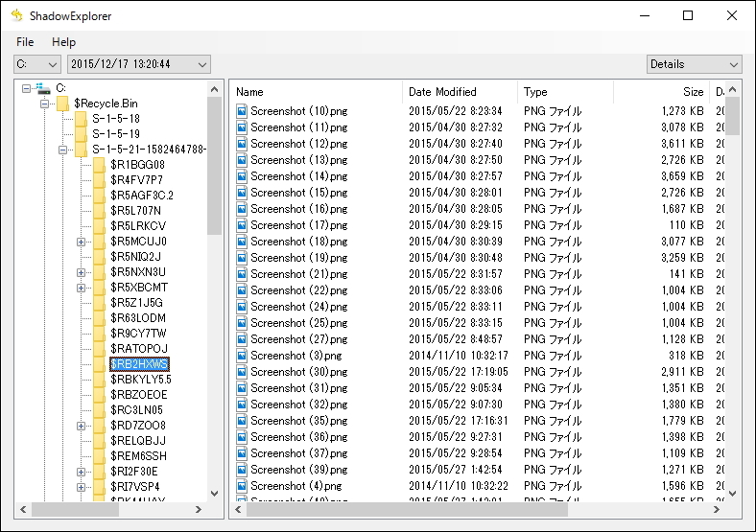Click the file list scroll down arrow

(733, 494)
